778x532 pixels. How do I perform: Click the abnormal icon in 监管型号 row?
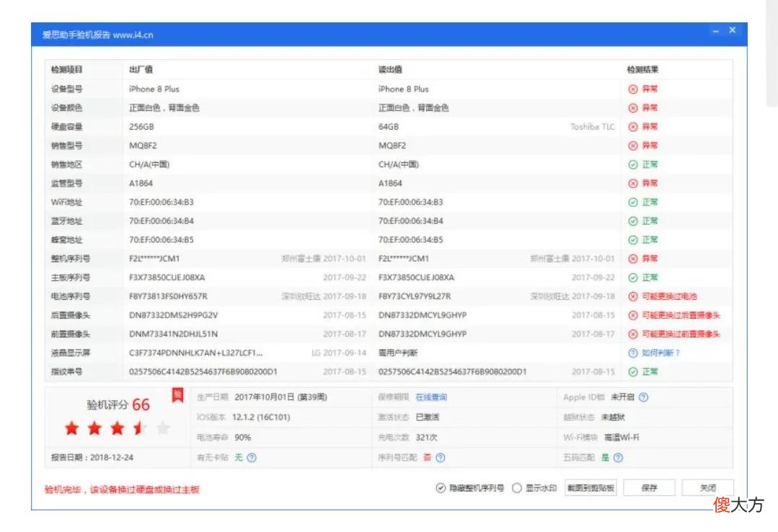point(632,184)
